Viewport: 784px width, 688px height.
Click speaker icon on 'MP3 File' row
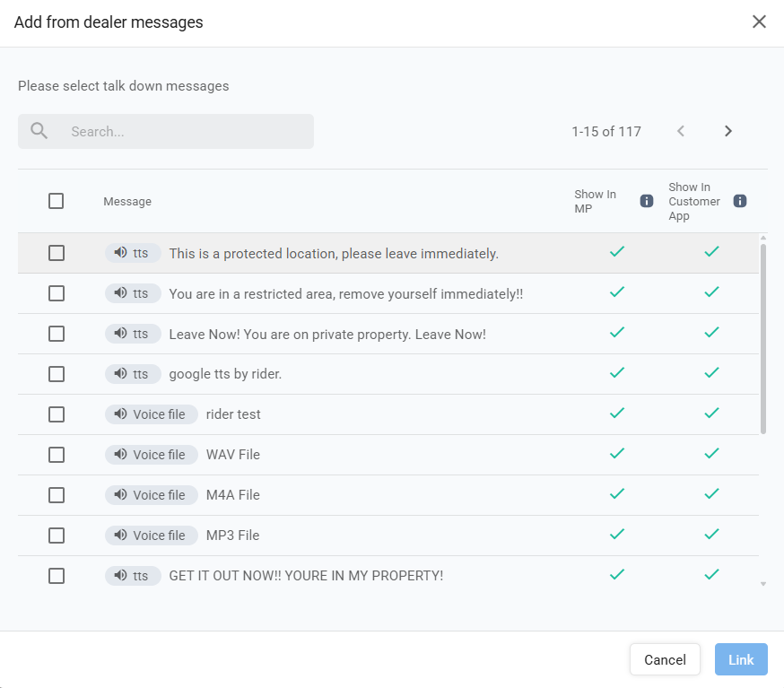click(120, 536)
